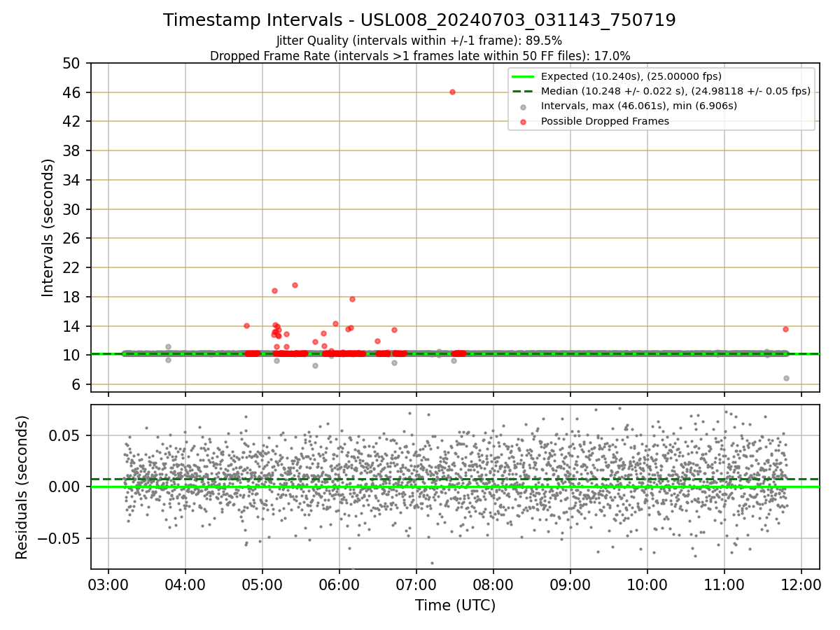Click the 'Possible Dropped Frames' legend entry
Viewport: 840px width, 630px height.
coord(605,121)
